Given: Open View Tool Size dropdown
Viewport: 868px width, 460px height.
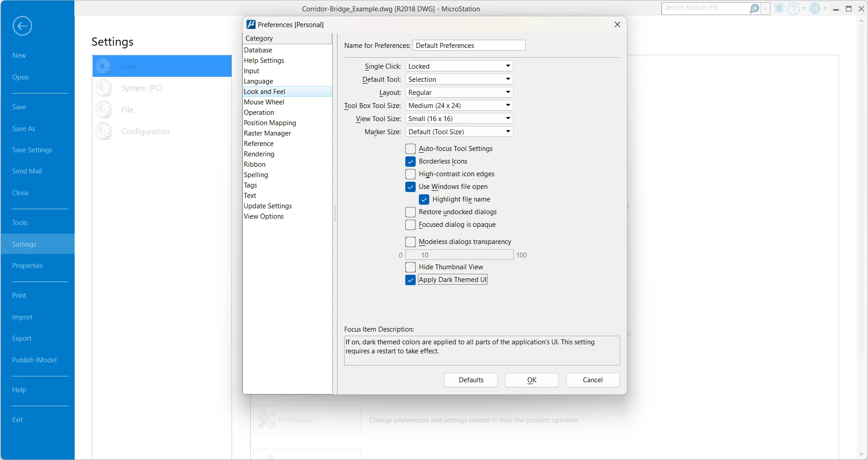Looking at the screenshot, I should coord(459,118).
